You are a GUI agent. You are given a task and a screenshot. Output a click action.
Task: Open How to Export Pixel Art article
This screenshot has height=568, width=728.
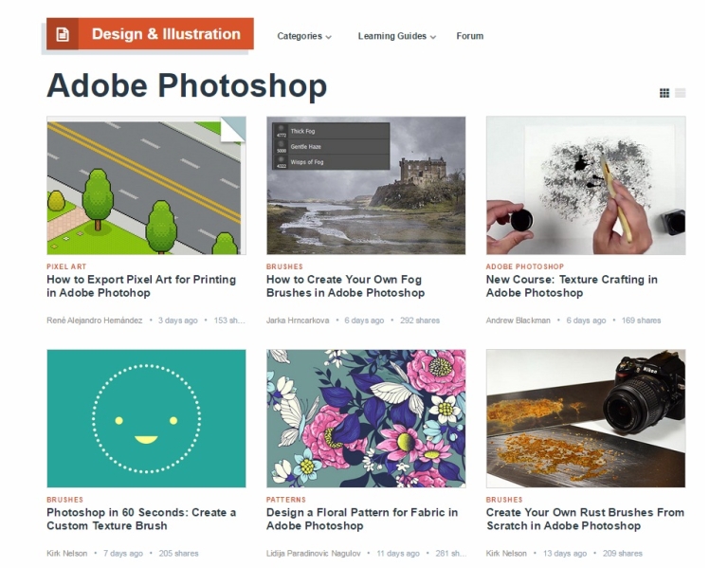[141, 286]
